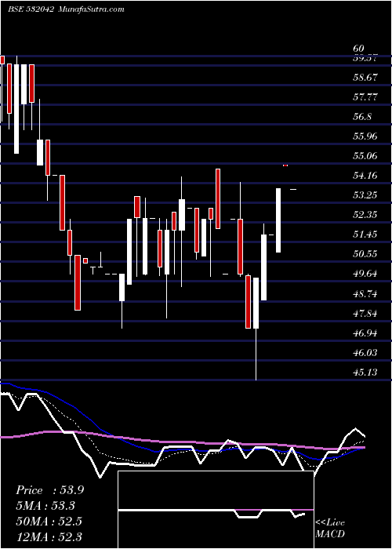Click the '5MA : 53.3' readout
Image resolution: width=392 pixels, height=549 pixels.
tap(45, 506)
